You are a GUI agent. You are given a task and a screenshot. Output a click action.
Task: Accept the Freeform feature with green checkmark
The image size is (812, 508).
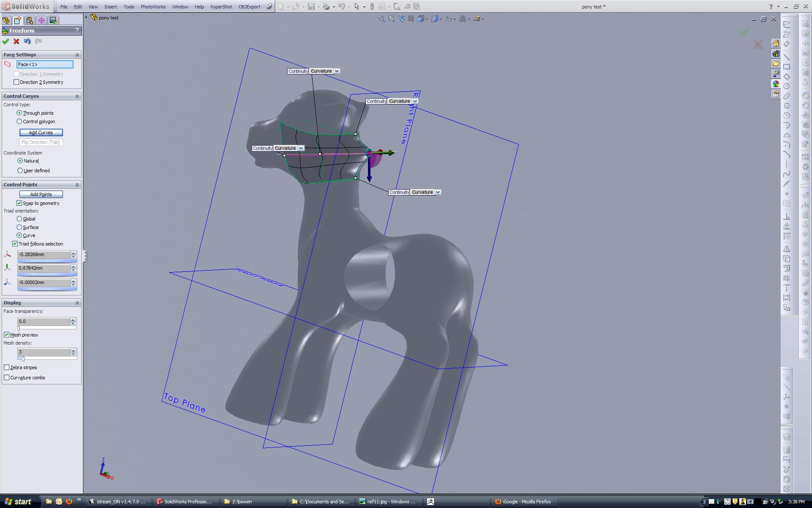pos(5,41)
